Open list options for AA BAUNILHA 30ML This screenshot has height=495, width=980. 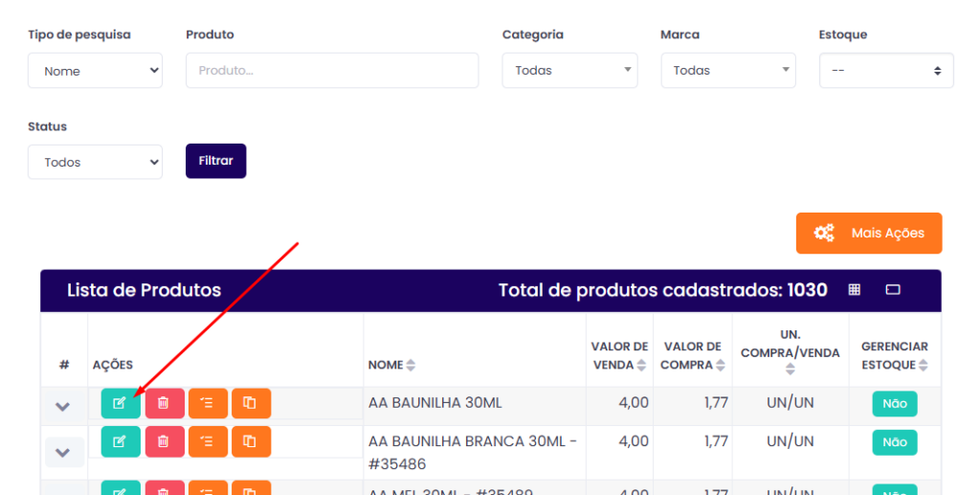point(208,403)
